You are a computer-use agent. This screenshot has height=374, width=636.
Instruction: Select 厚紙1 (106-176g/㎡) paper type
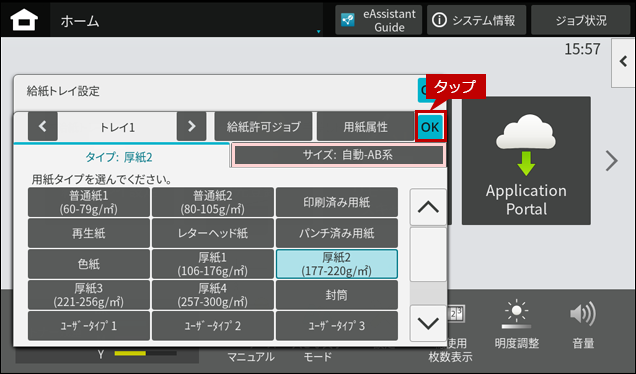click(x=213, y=264)
